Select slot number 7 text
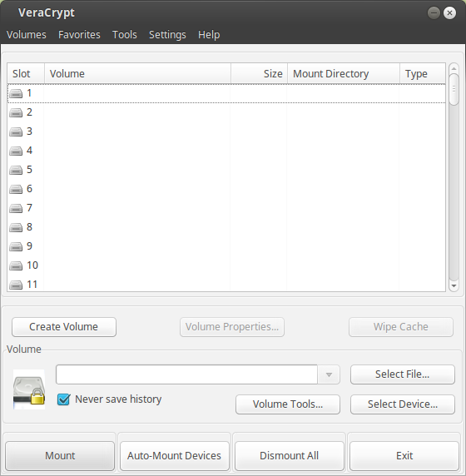The height and width of the screenshot is (476, 466). (29, 208)
